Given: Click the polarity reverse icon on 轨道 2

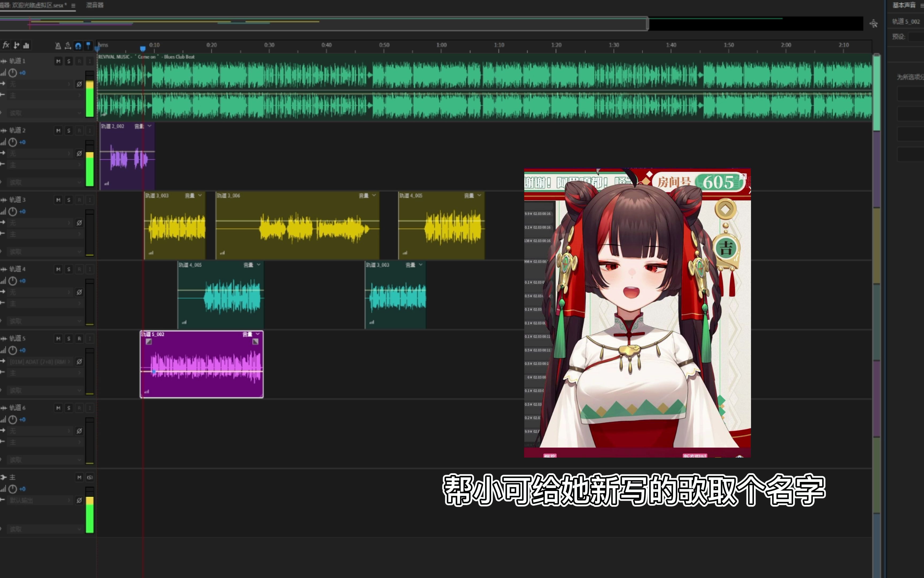Looking at the screenshot, I should (x=79, y=153).
